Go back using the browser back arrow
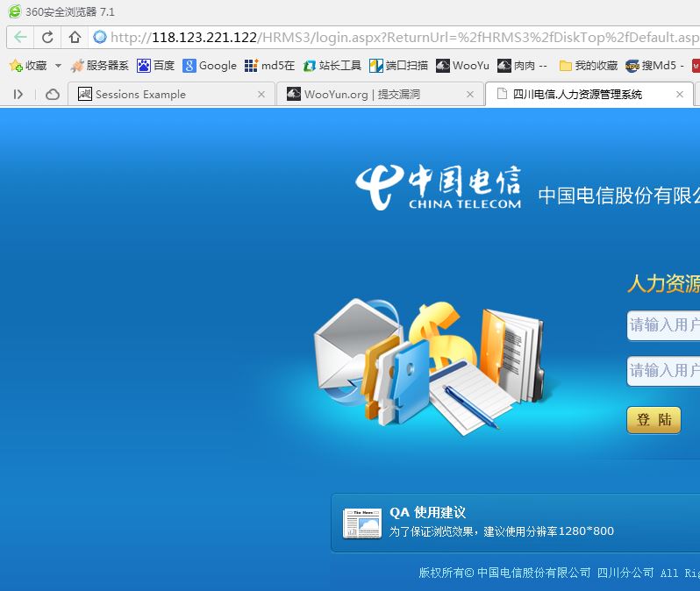Viewport: 700px width, 591px height. 20,37
